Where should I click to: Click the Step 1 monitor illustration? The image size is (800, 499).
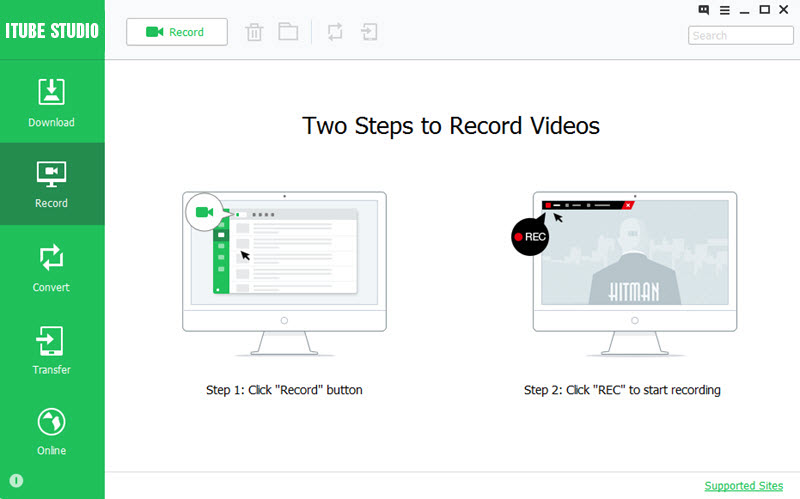[284, 274]
